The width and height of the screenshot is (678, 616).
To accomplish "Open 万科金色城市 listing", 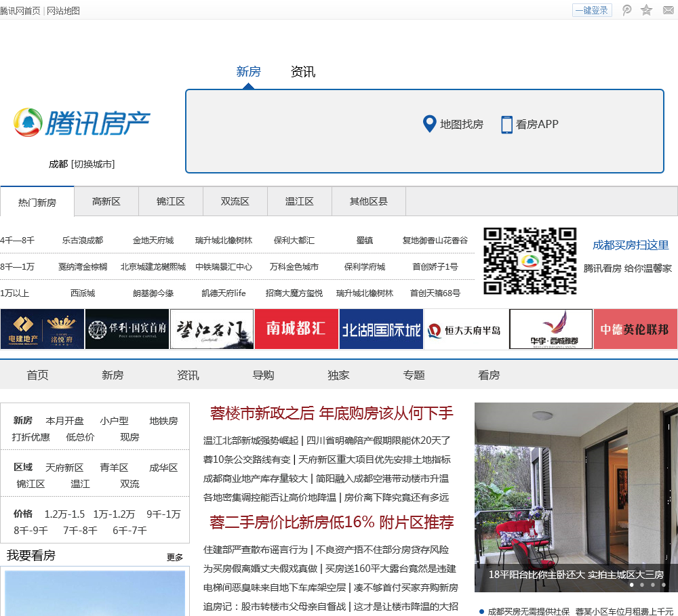I will (x=294, y=267).
